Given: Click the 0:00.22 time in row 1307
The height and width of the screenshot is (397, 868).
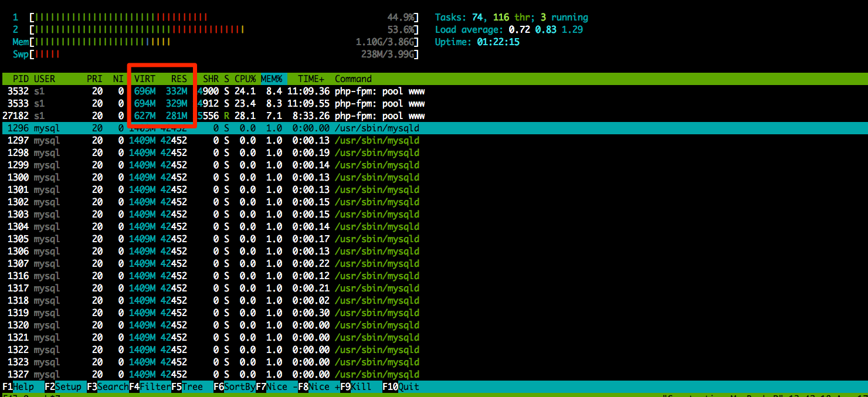Looking at the screenshot, I should (311, 263).
